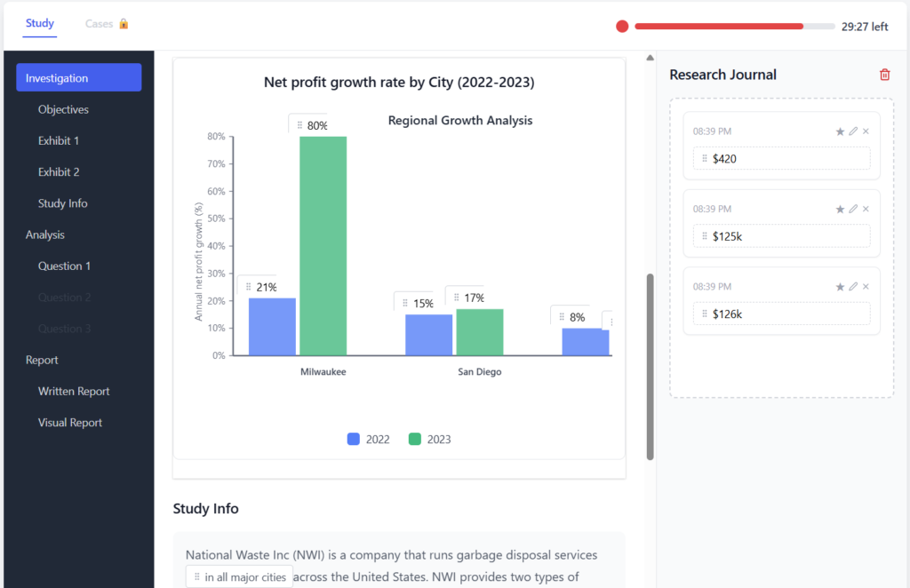Image resolution: width=910 pixels, height=588 pixels.
Task: Select the Milwaukee 80% data label
Action: 312,126
